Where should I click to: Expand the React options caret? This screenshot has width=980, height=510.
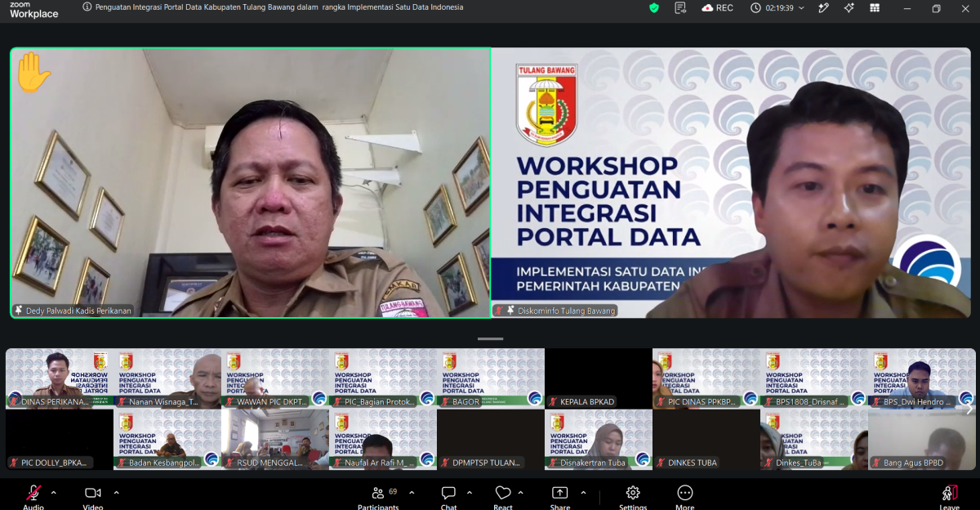coord(521,493)
